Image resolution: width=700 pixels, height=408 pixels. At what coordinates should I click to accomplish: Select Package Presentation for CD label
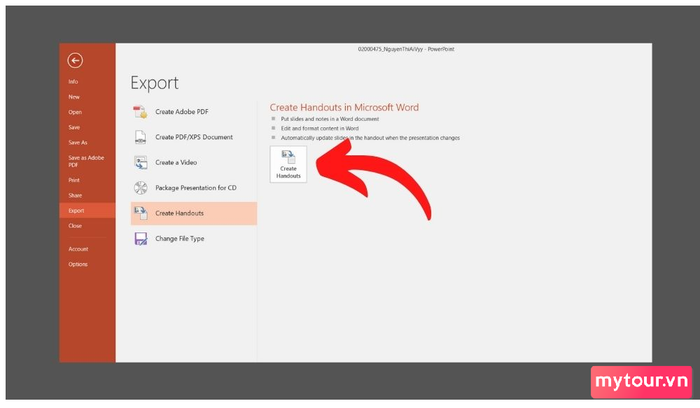coord(196,188)
